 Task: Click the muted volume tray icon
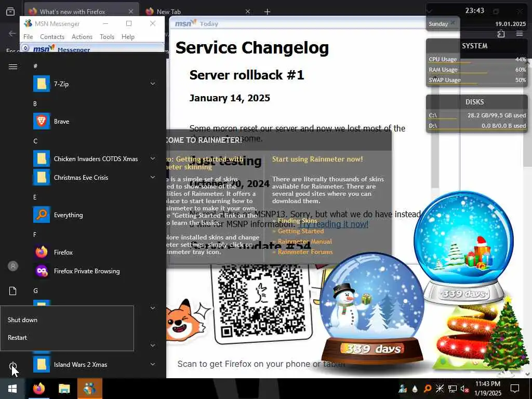coord(465,389)
